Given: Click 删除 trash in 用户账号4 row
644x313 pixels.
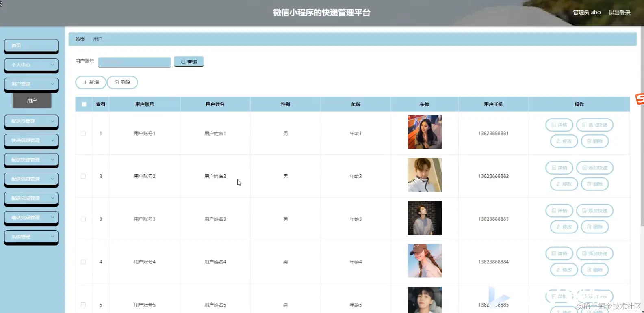Looking at the screenshot, I should pos(595,270).
